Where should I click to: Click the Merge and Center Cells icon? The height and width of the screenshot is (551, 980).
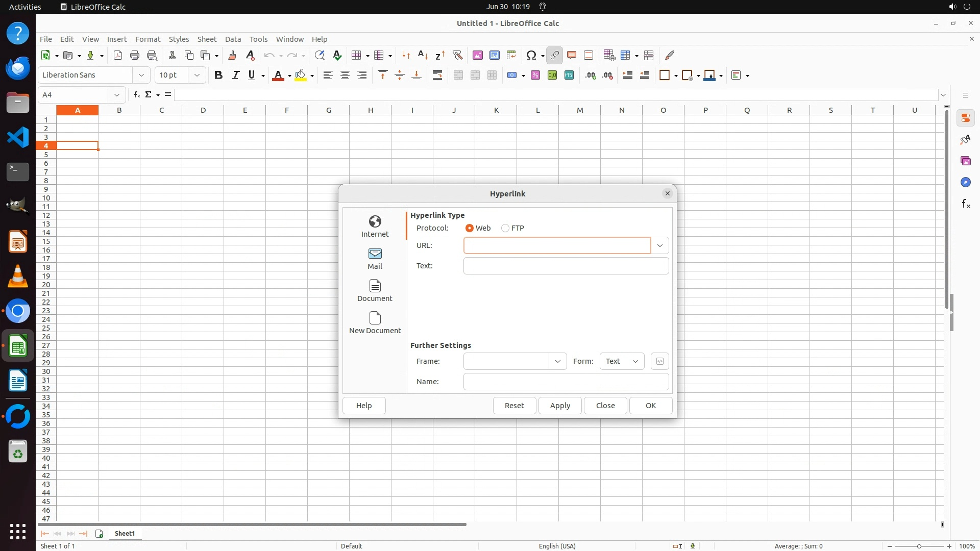458,76
